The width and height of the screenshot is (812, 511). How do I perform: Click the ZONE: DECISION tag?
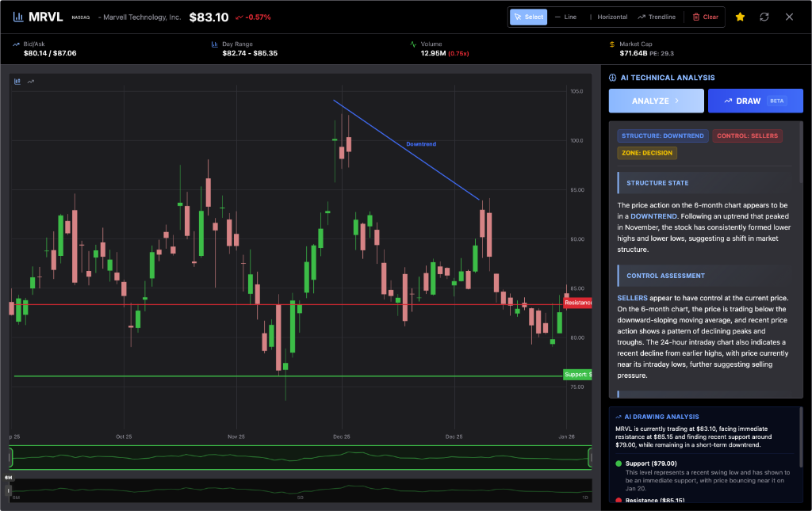pyautogui.click(x=647, y=153)
